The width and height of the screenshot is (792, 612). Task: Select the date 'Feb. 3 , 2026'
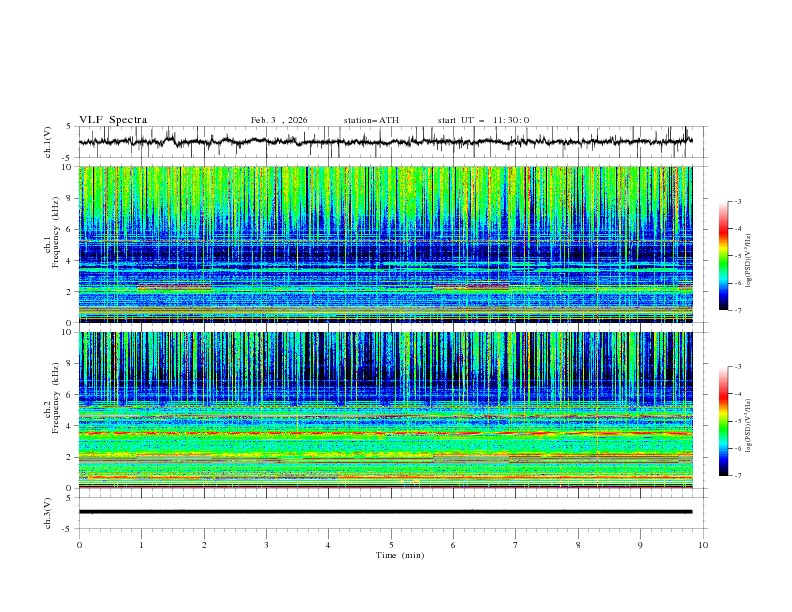[x=279, y=120]
